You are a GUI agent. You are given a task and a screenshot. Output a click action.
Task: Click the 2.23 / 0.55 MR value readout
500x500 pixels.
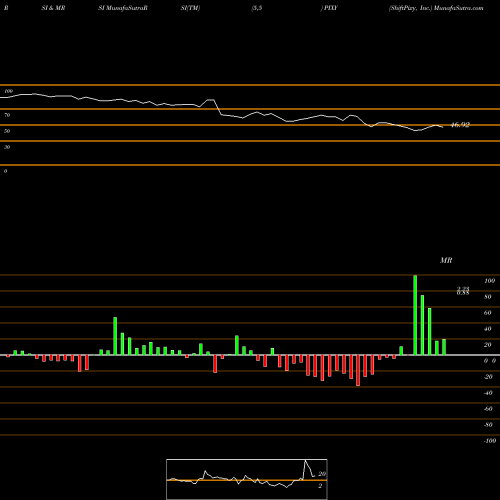pos(463,291)
